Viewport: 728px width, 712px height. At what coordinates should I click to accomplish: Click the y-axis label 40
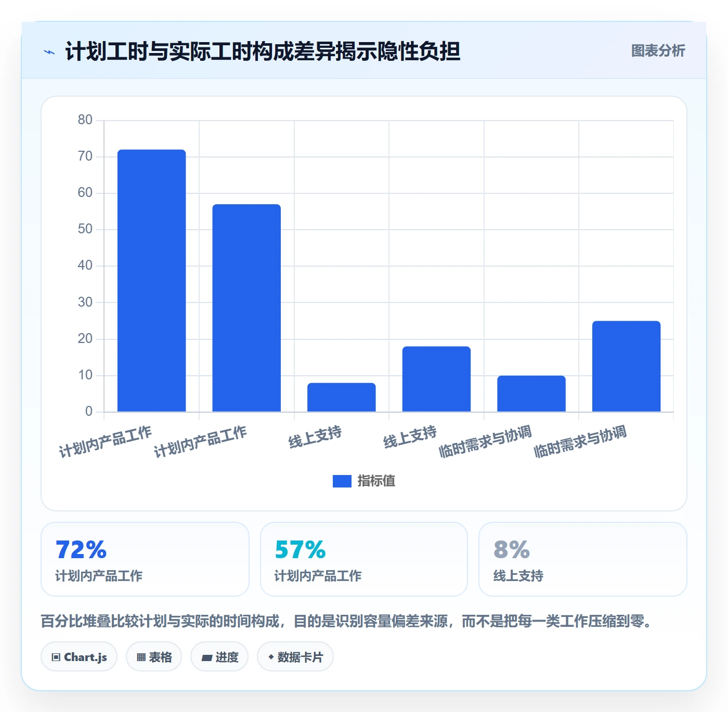85,266
